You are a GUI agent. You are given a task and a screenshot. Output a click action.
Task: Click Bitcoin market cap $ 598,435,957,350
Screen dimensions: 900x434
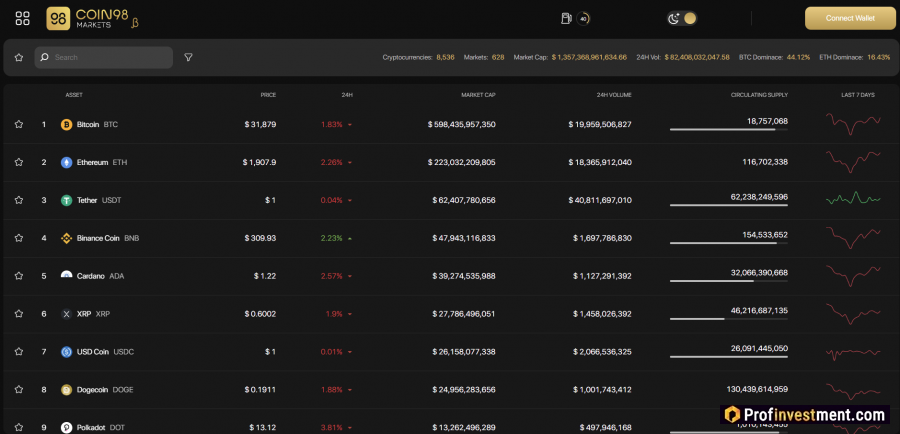click(461, 125)
